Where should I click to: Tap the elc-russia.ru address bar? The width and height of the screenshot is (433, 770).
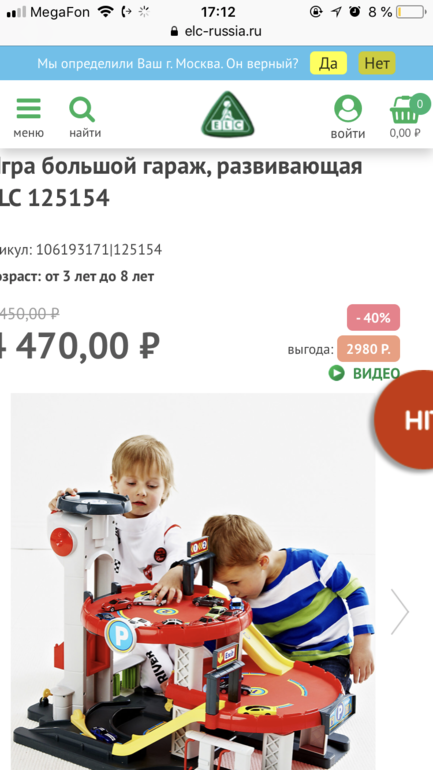click(x=216, y=31)
